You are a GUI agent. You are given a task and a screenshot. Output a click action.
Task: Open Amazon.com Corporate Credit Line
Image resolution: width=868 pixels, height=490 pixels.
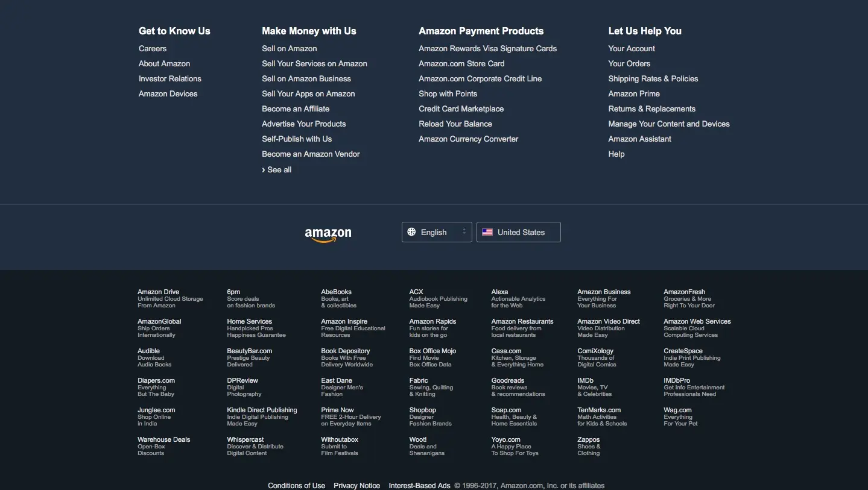(480, 79)
